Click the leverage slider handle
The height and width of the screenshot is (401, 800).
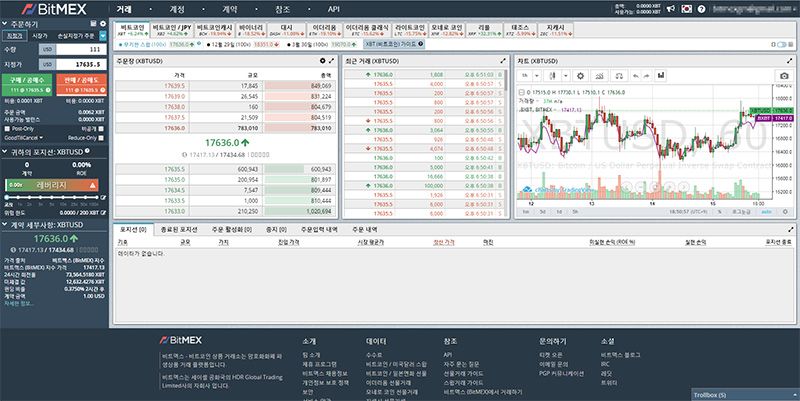click(7, 197)
